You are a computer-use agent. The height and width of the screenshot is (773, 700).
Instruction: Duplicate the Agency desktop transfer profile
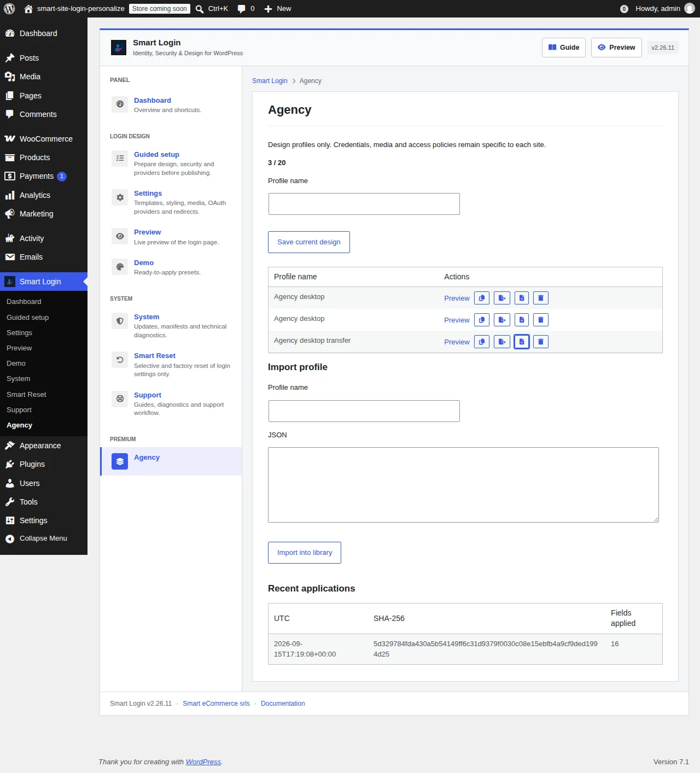click(x=482, y=342)
